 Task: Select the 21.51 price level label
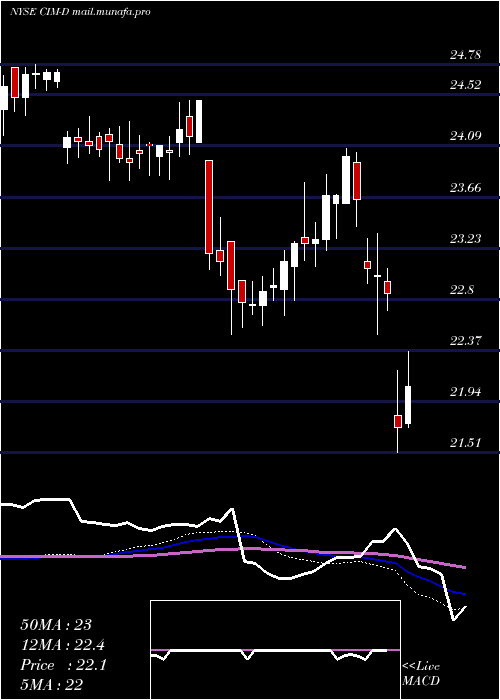[x=466, y=442]
